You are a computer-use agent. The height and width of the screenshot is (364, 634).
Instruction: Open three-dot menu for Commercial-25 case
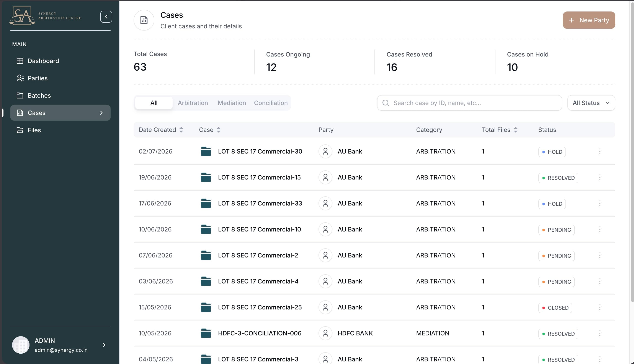coord(600,307)
